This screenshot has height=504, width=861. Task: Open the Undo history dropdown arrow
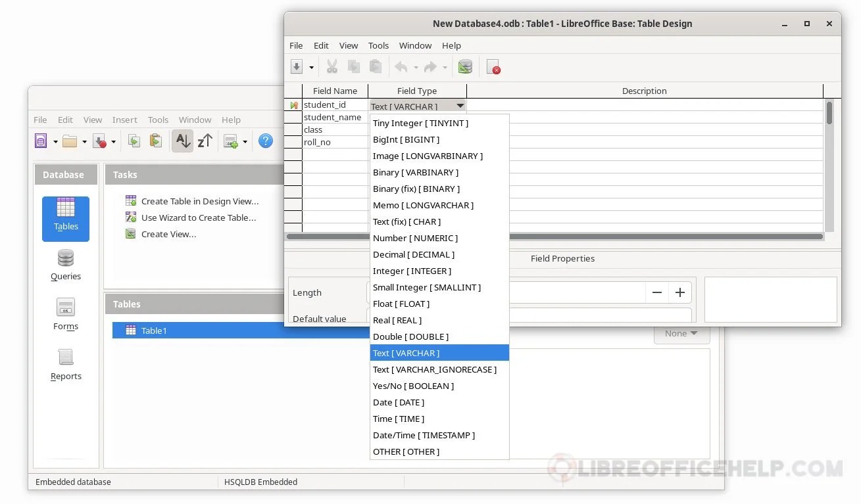click(x=416, y=68)
